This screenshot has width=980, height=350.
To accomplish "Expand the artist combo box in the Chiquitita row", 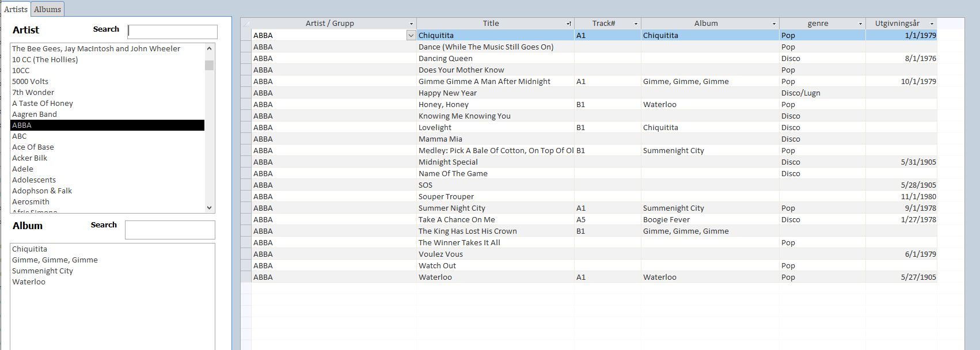I will (x=411, y=35).
